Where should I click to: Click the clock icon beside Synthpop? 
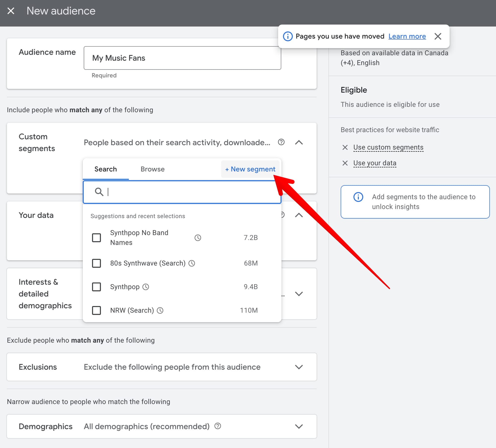point(146,287)
